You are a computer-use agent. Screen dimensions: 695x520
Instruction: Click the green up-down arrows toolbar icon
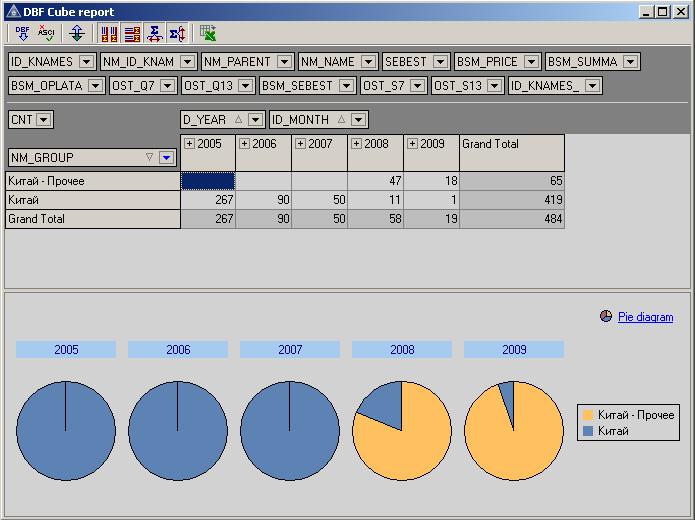click(77, 33)
